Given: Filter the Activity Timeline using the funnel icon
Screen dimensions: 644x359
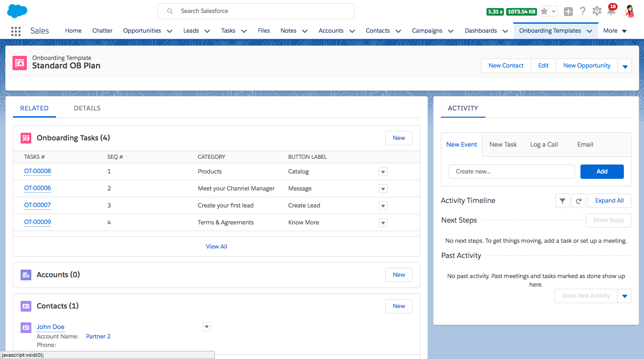Looking at the screenshot, I should click(562, 200).
